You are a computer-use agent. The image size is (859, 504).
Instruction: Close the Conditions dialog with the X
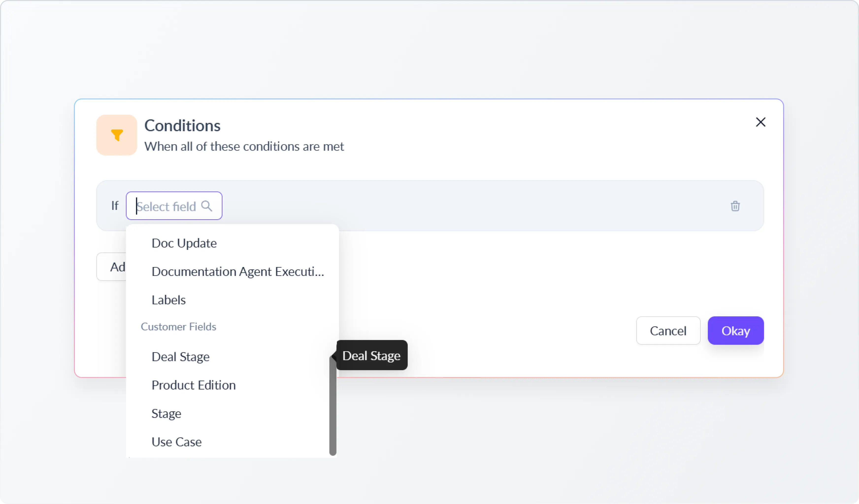pyautogui.click(x=760, y=122)
